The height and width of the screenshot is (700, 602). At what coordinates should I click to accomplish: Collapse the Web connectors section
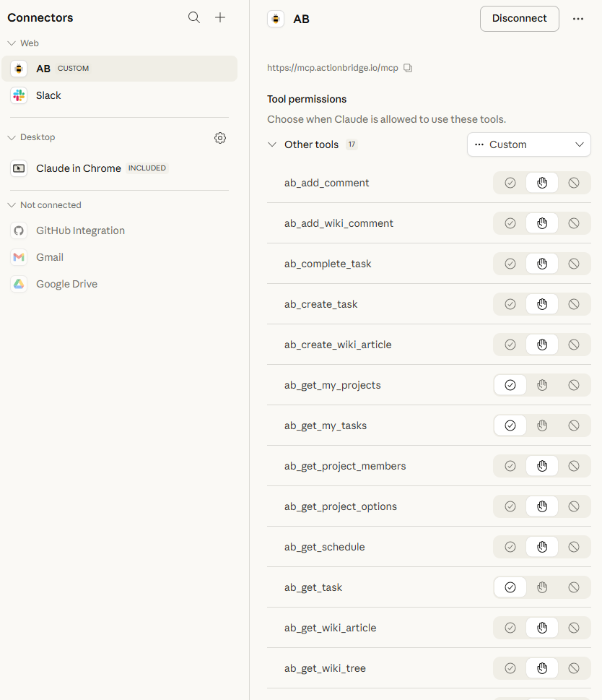click(x=12, y=43)
